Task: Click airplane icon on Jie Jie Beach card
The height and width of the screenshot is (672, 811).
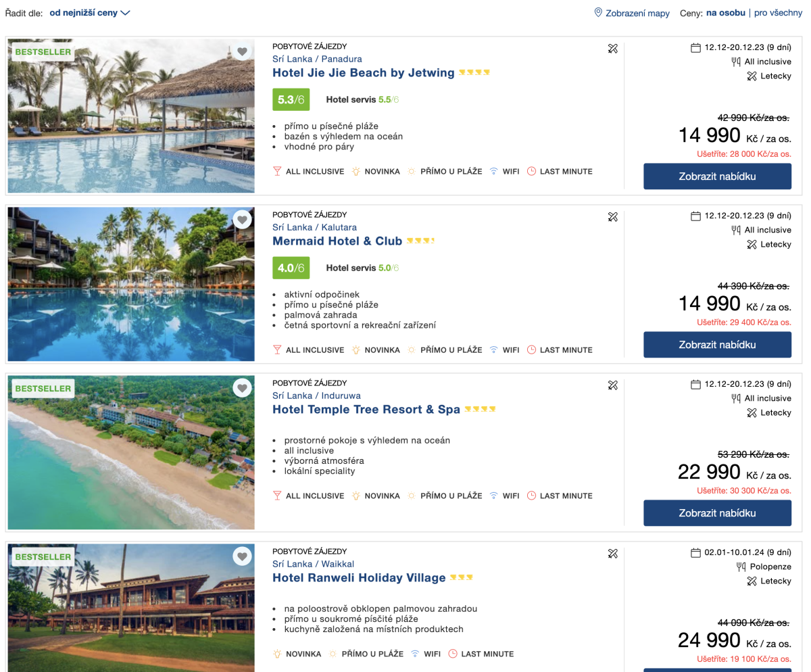Action: tap(613, 48)
